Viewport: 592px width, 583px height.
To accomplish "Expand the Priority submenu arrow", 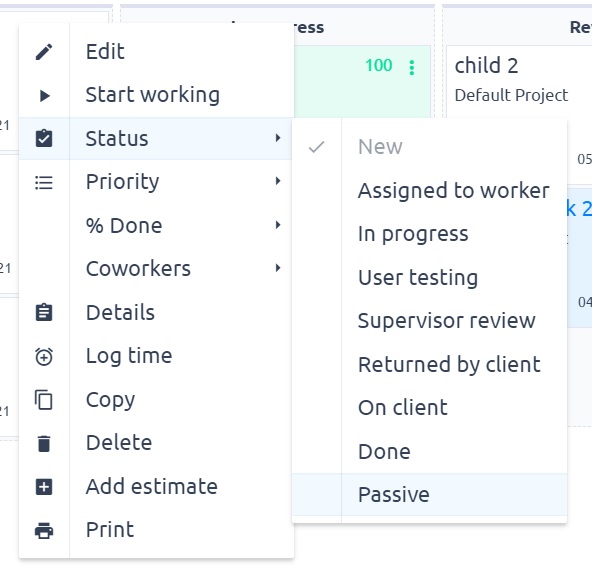I will tap(278, 181).
